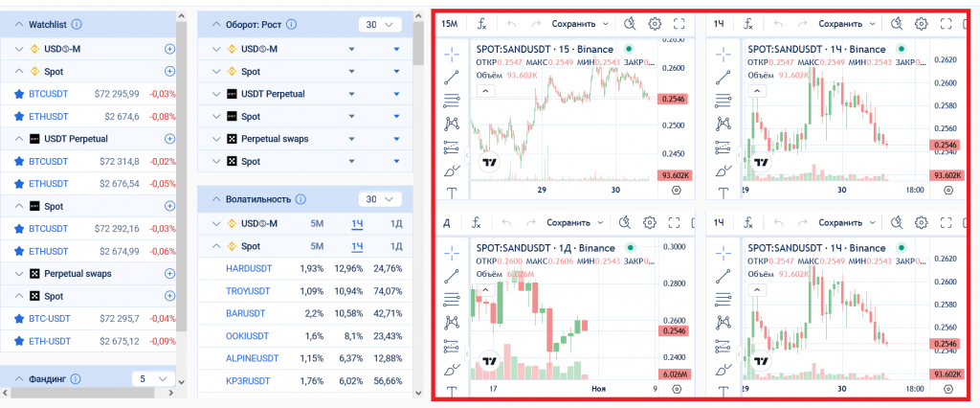Unstar ETHUSDT in USDT Perpetual group
Screen dimensions: 980x408
coord(18,183)
